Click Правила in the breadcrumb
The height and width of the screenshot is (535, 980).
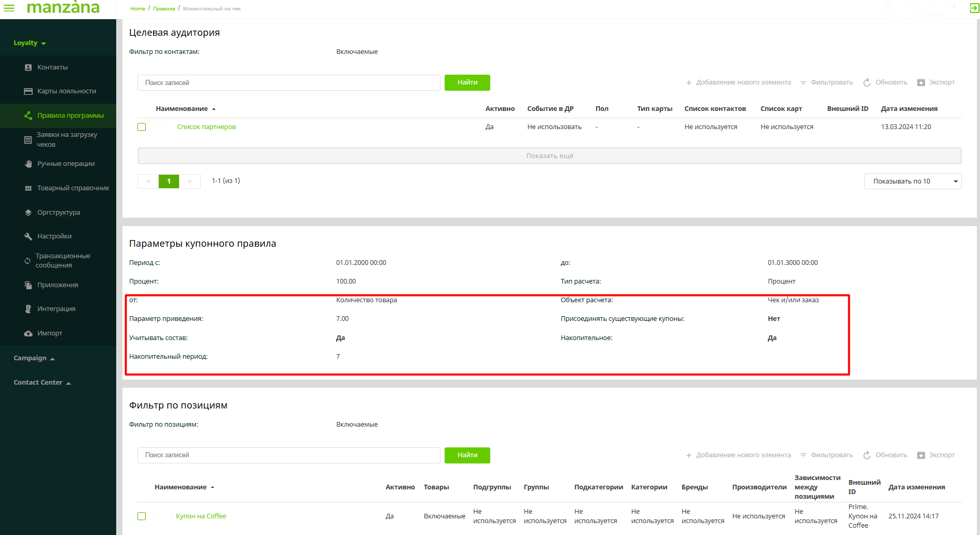[164, 9]
